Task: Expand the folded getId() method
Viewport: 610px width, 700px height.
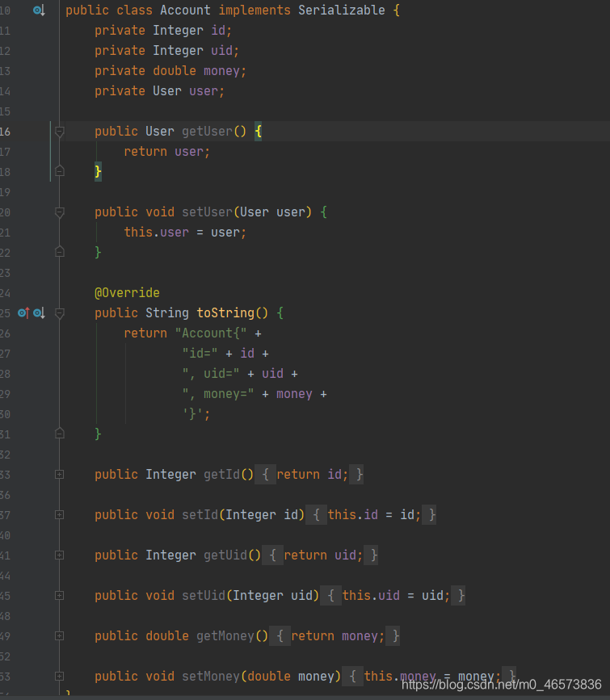Action: click(x=60, y=475)
